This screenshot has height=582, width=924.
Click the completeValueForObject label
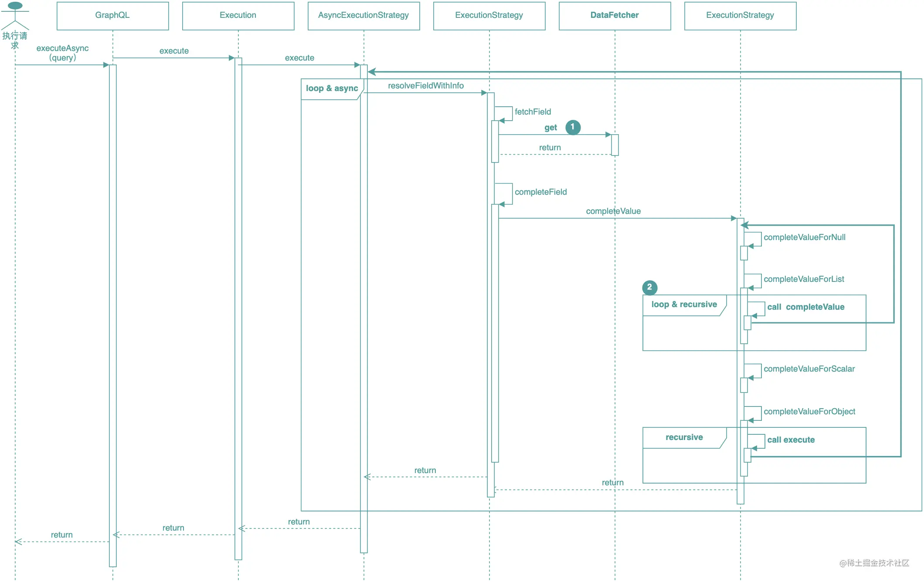809,412
